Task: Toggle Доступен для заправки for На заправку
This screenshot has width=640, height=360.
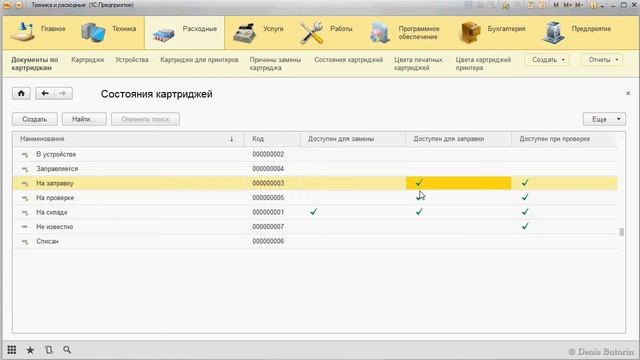Action: [x=419, y=183]
